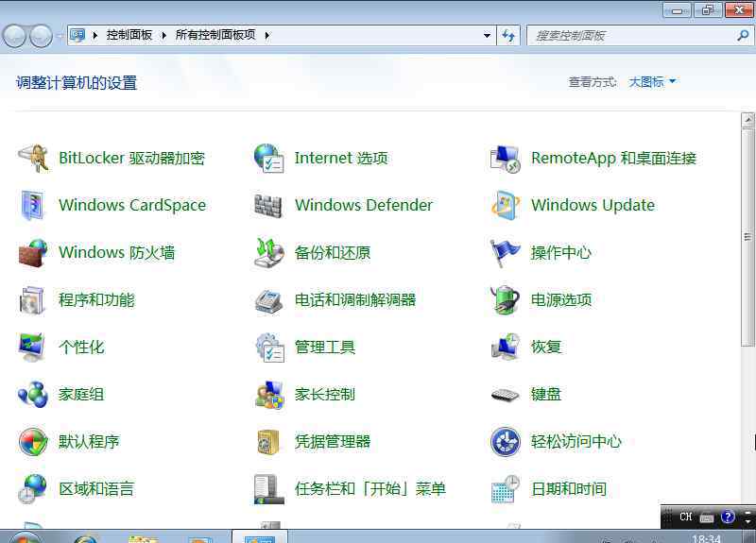Open the 任务栏和「开始」菜单 icon

[268, 489]
